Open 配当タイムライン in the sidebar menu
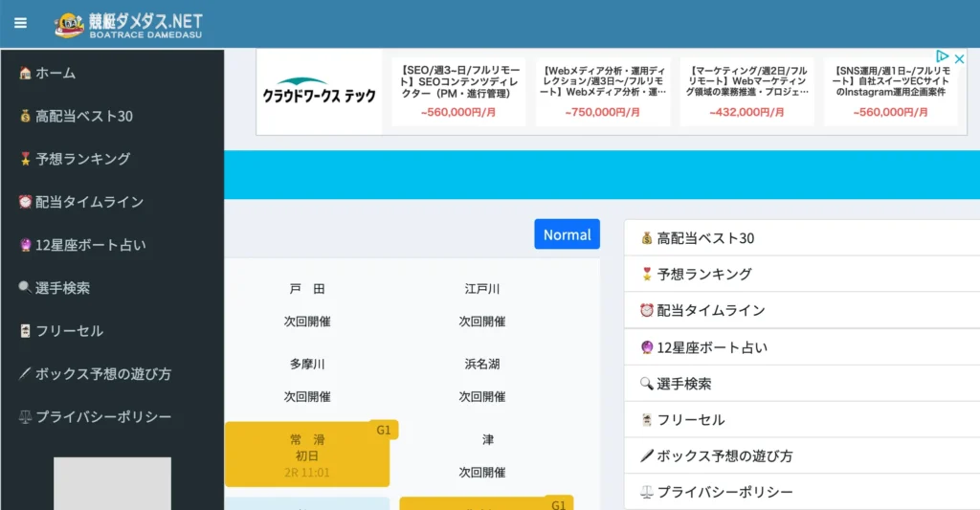The image size is (980, 510). (113, 202)
